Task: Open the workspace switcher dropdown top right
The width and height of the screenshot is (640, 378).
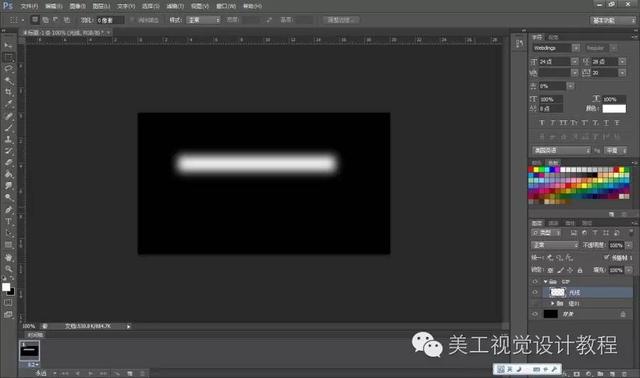Action: (x=613, y=20)
